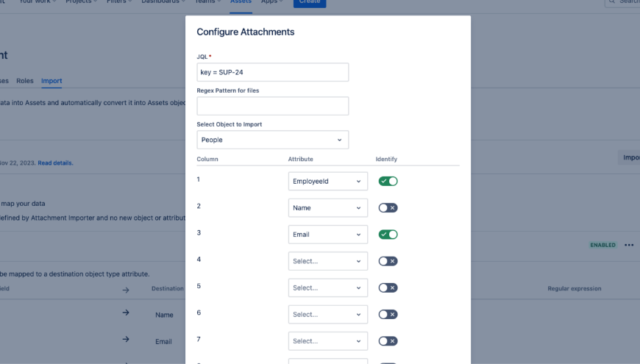Open the Name attribute dropdown
The height and width of the screenshot is (364, 640).
[327, 208]
